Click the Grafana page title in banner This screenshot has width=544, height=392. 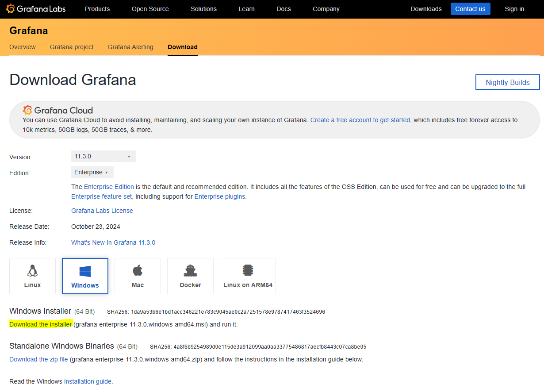29,31
